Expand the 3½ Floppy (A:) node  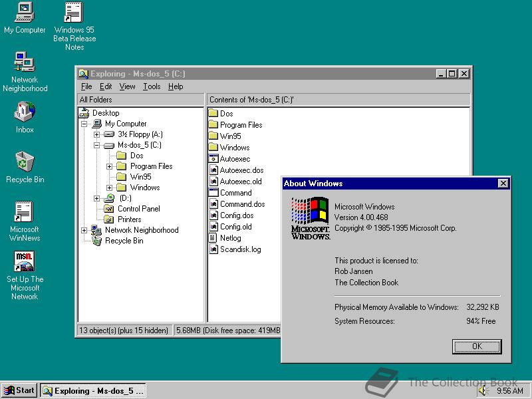tap(96, 134)
